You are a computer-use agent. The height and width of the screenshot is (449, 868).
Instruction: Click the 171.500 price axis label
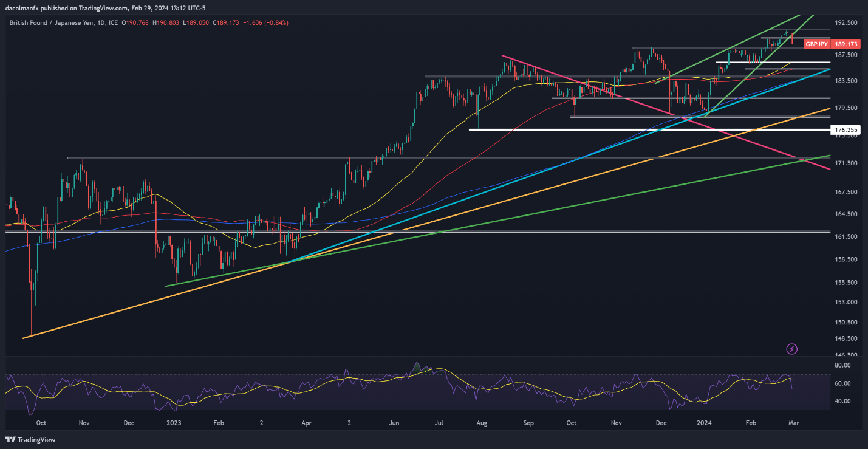[x=846, y=163]
